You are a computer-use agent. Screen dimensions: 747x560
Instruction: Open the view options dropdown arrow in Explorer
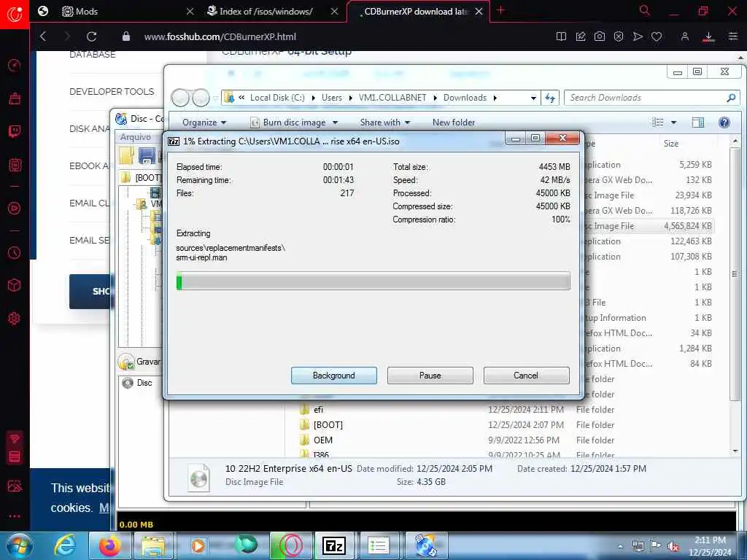[x=673, y=122]
